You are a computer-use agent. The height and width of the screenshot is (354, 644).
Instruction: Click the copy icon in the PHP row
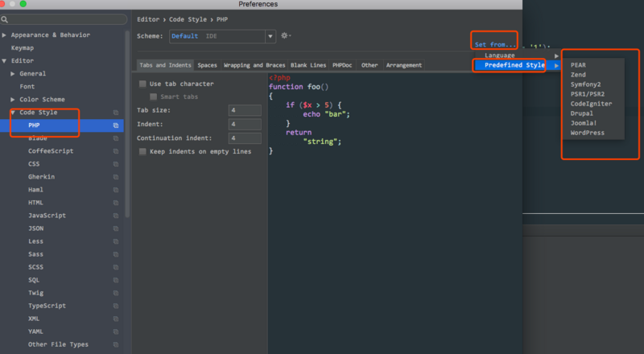[116, 126]
